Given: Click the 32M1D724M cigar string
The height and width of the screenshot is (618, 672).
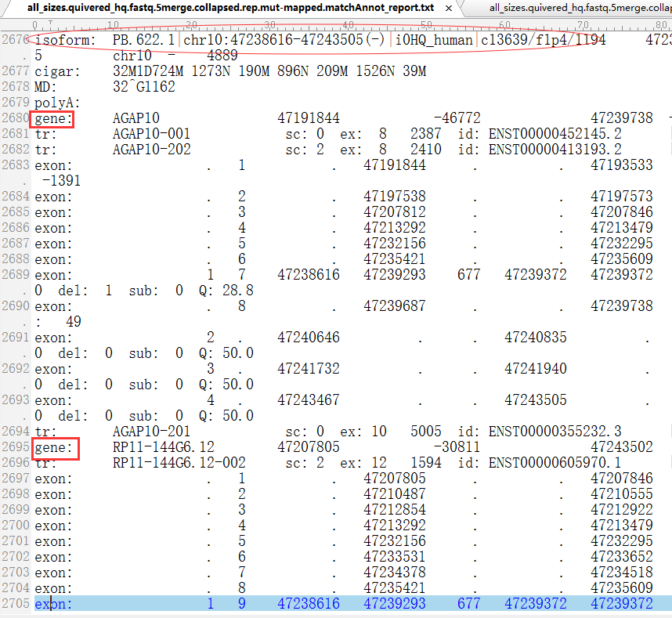Looking at the screenshot, I should (148, 71).
